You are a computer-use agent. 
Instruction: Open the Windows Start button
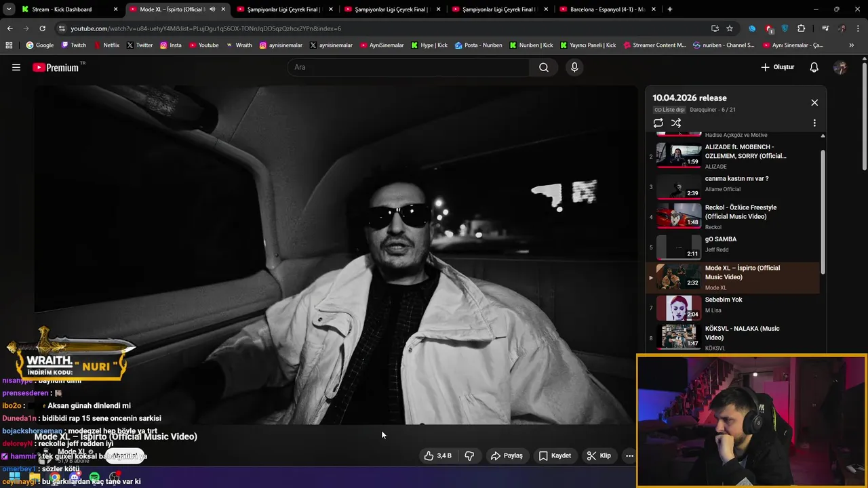coord(14,477)
